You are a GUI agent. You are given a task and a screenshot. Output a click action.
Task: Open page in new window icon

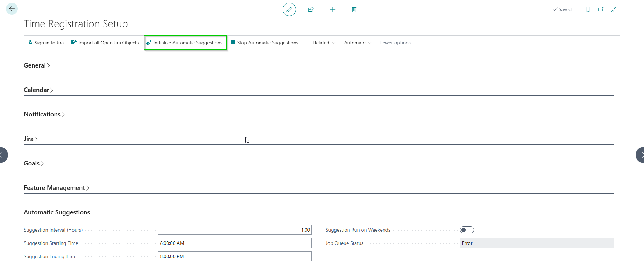pyautogui.click(x=601, y=9)
